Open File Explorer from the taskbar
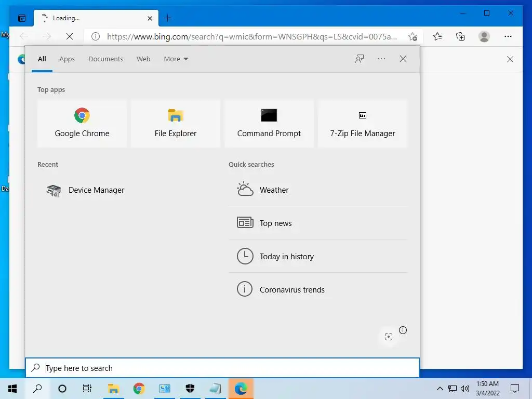This screenshot has height=399, width=532. point(113,389)
